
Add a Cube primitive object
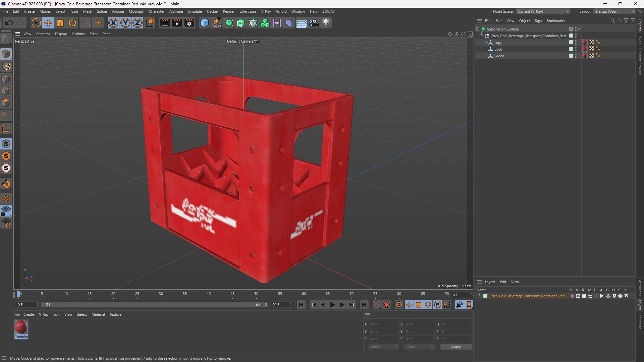pos(204,23)
